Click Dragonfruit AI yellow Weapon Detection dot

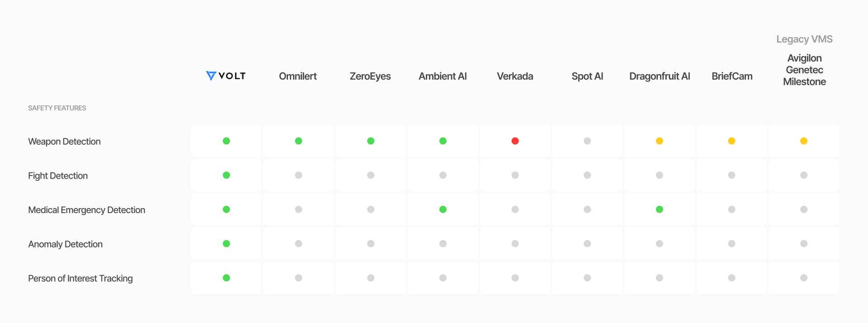[660, 141]
